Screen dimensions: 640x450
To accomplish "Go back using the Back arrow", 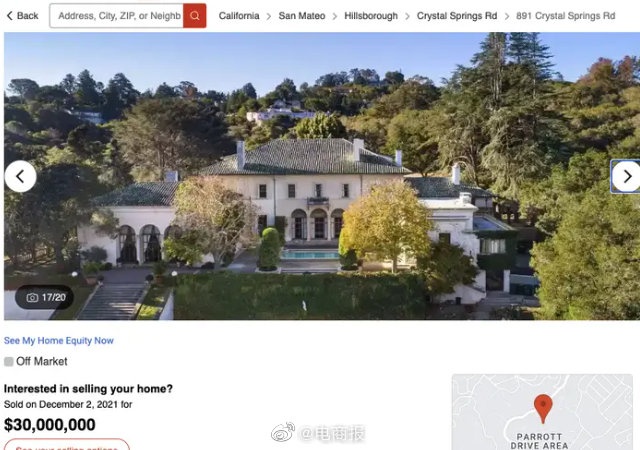I will tap(22, 16).
